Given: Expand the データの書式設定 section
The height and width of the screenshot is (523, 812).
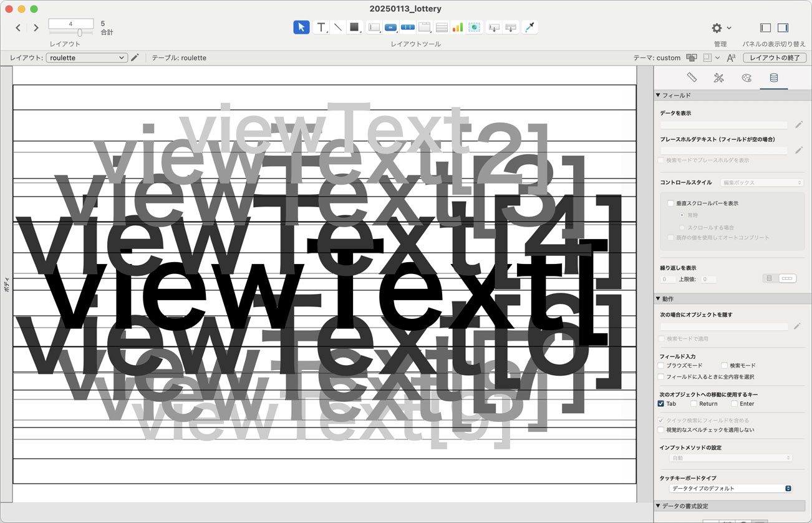Looking at the screenshot, I should tap(657, 506).
